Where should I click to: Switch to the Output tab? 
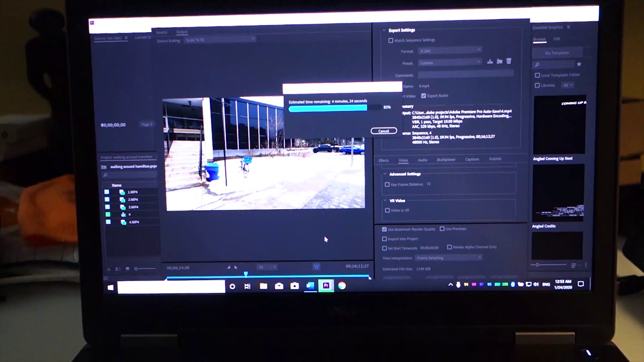point(182,32)
